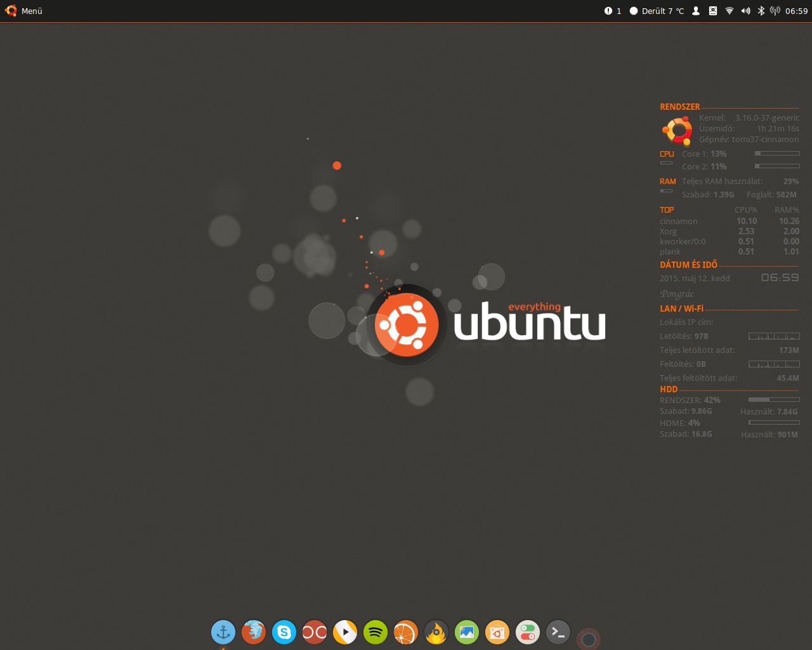812x650 pixels.
Task: Click Teljes RAM használat label
Action: pyautogui.click(x=722, y=181)
